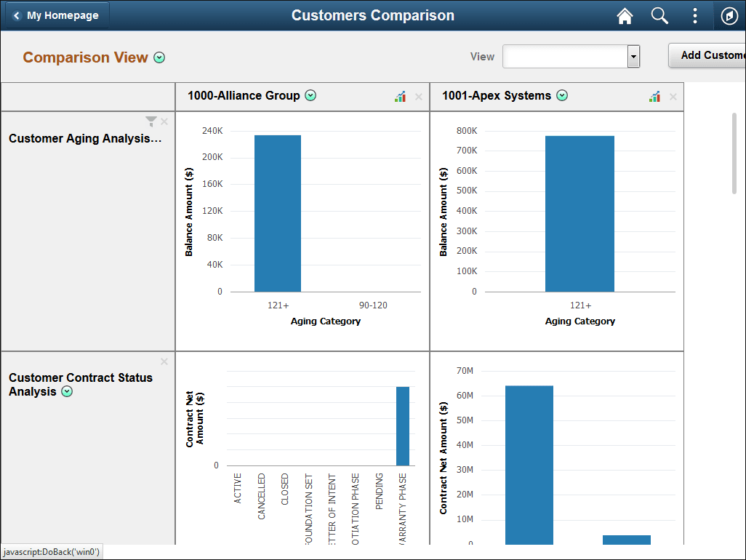
Task: Remove the Customer Aging Analysis row
Action: point(164,121)
